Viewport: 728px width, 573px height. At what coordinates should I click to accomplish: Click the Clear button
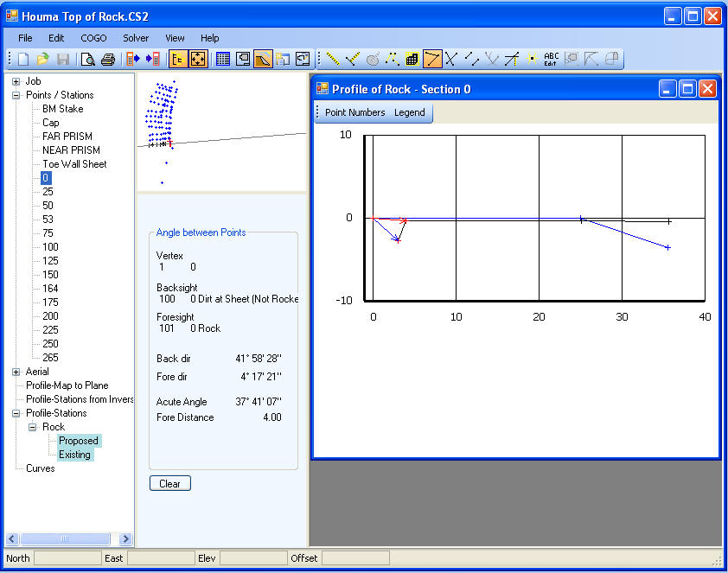tap(170, 483)
